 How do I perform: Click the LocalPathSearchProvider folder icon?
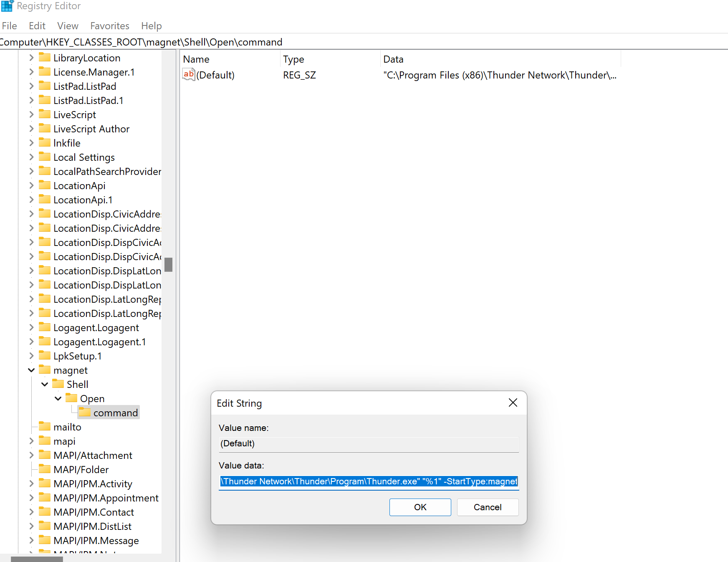(x=45, y=171)
